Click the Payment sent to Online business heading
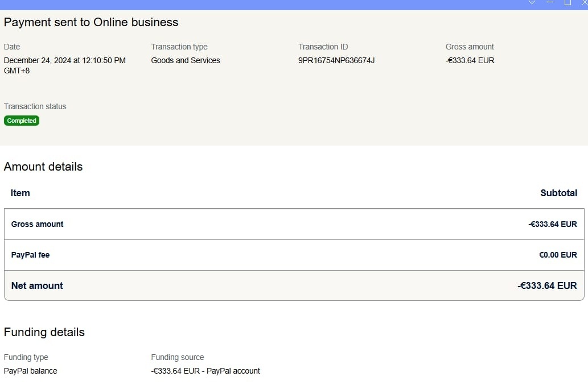 click(91, 22)
